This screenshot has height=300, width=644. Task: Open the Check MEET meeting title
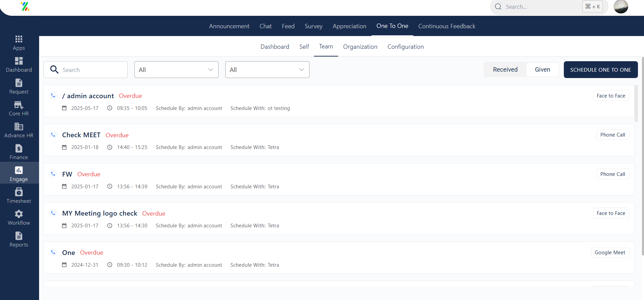[x=81, y=135]
